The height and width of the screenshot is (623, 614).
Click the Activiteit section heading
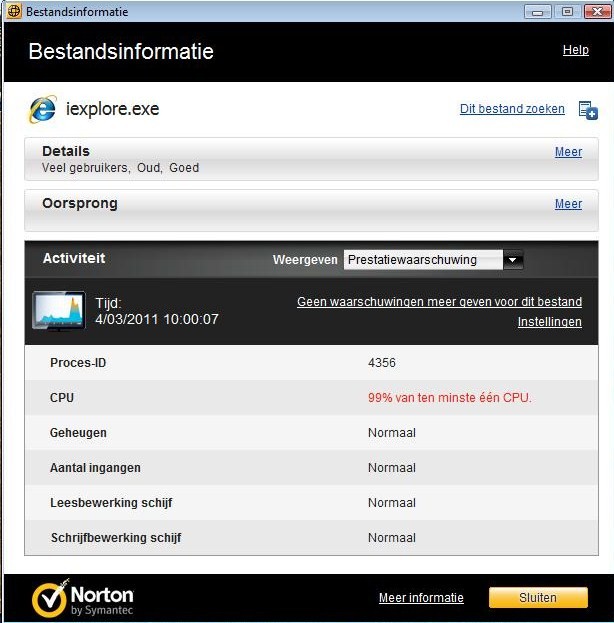pyautogui.click(x=74, y=258)
